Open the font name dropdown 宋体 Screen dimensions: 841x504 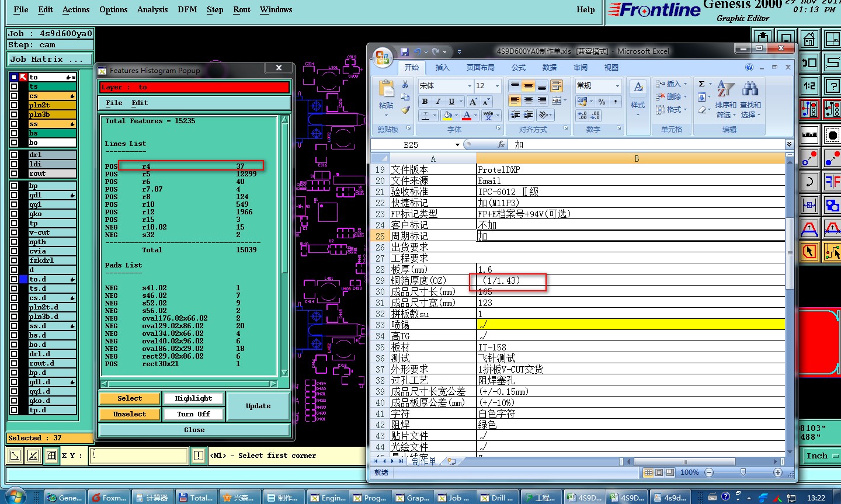click(470, 86)
